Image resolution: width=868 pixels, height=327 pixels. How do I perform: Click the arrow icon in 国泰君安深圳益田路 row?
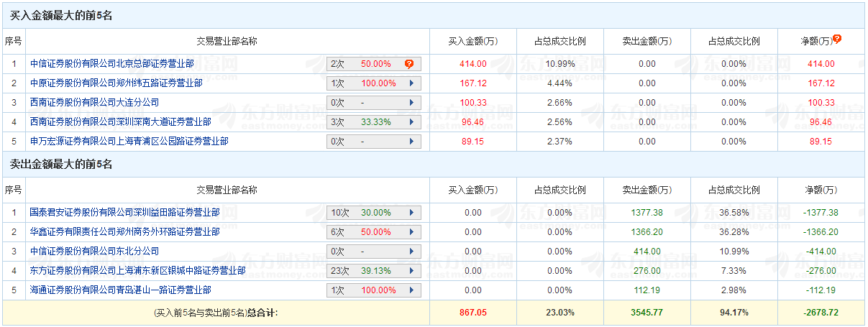click(x=411, y=213)
